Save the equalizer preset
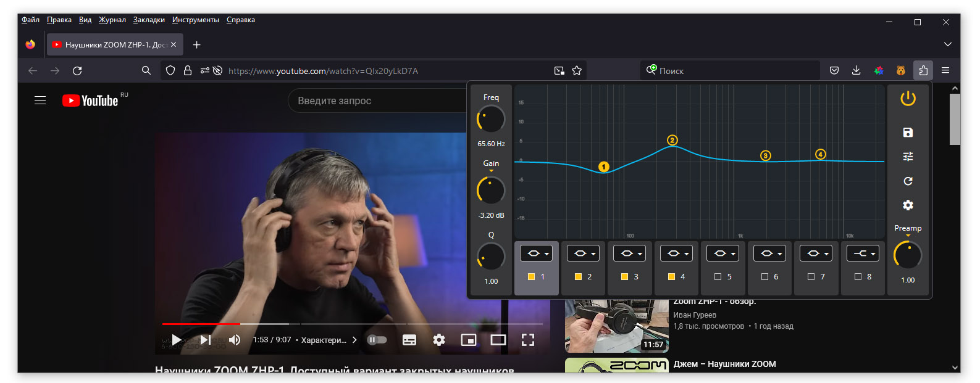 point(908,133)
